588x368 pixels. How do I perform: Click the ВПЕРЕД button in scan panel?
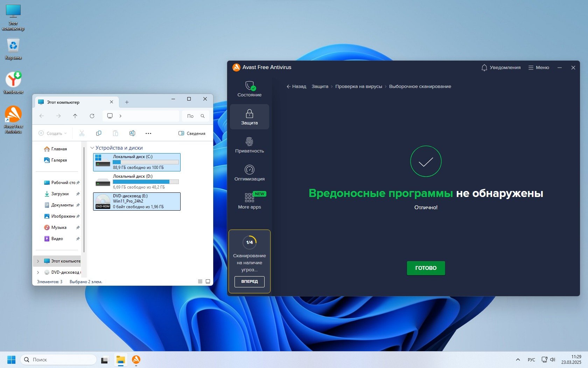(249, 281)
